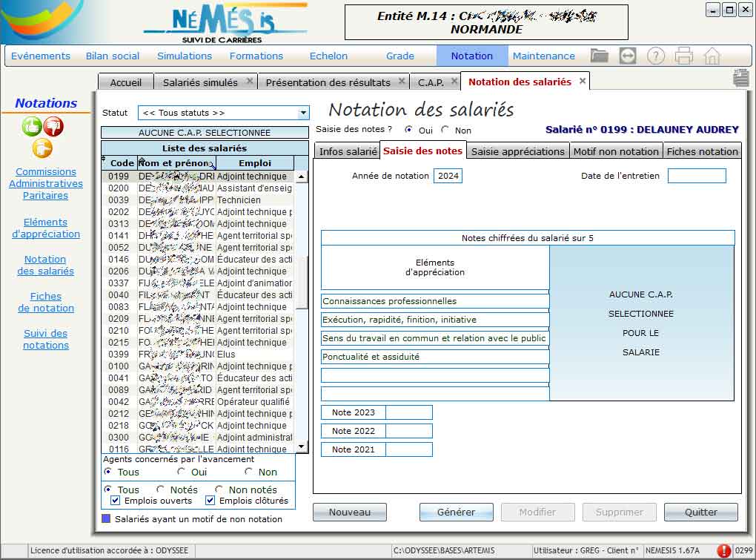Uncheck the Emplois ouverts checkbox
This screenshot has height=560, width=756.
tap(116, 501)
